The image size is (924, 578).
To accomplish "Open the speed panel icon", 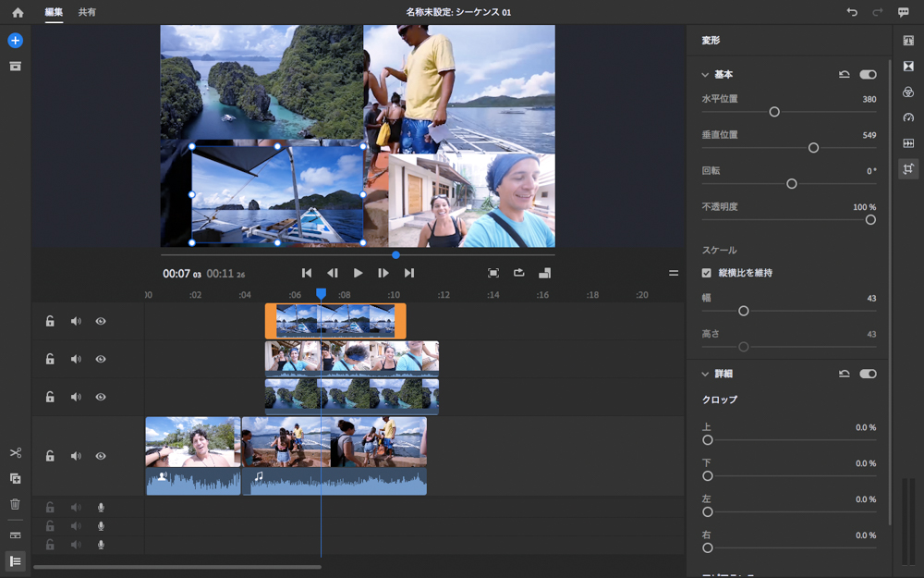I will [908, 117].
